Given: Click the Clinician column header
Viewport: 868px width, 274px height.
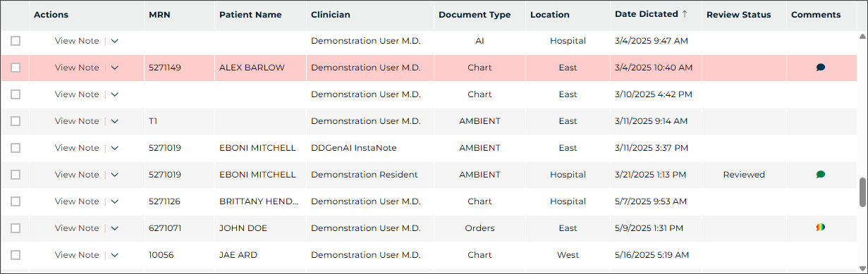Looking at the screenshot, I should pyautogui.click(x=331, y=15).
